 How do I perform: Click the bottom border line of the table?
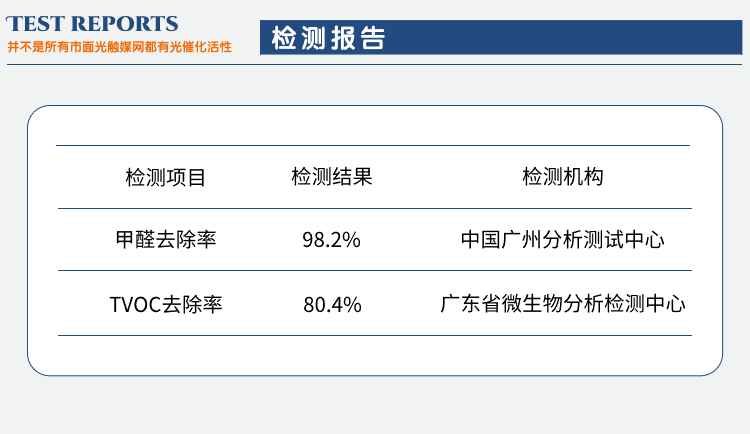[373, 336]
